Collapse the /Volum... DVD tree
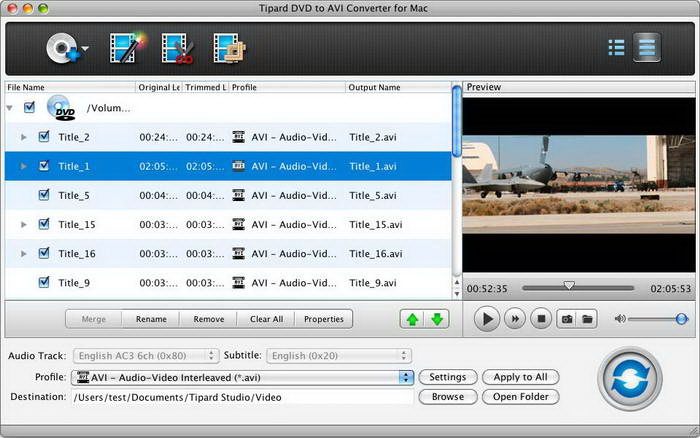The height and width of the screenshot is (438, 700). (x=9, y=108)
